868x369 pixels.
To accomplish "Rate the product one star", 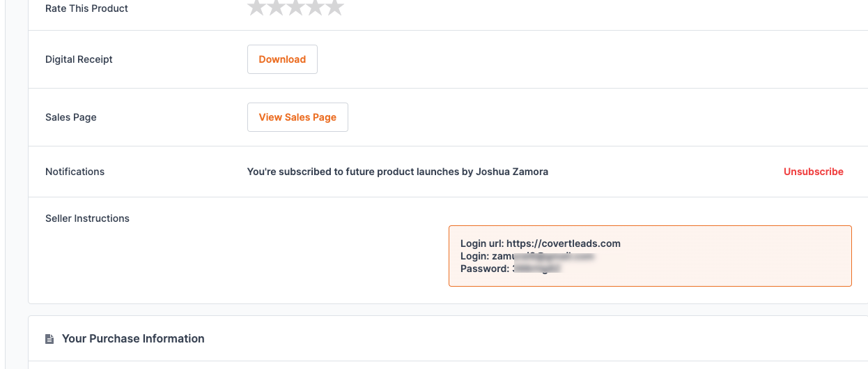I will point(256,7).
